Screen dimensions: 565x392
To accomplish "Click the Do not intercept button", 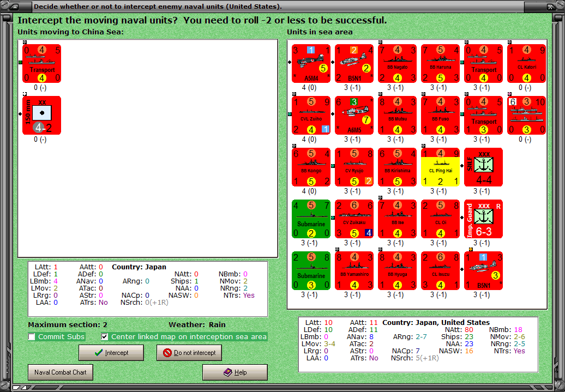I will [x=189, y=353].
